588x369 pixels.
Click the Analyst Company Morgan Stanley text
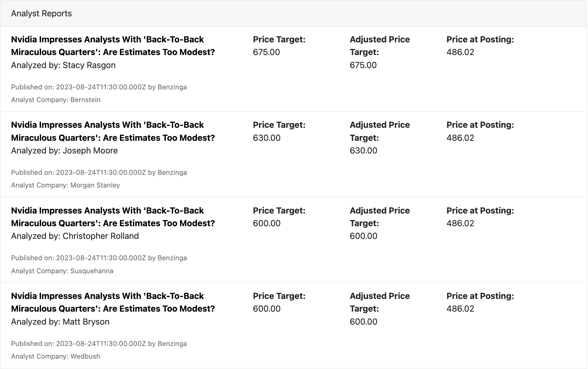pyautogui.click(x=65, y=185)
